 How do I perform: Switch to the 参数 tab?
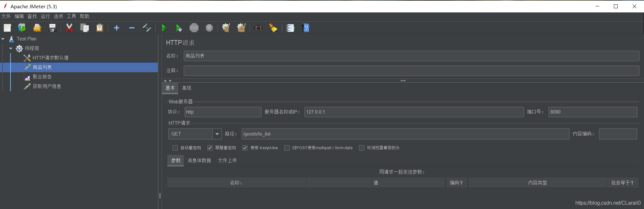tap(176, 161)
